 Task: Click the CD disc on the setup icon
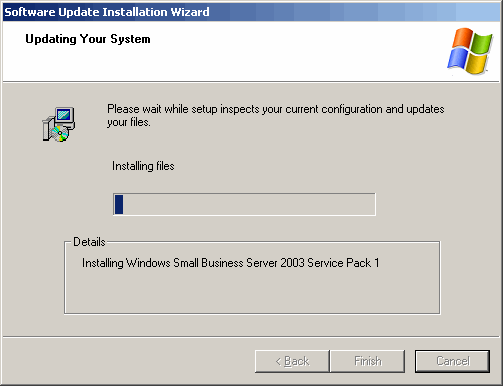coord(60,134)
